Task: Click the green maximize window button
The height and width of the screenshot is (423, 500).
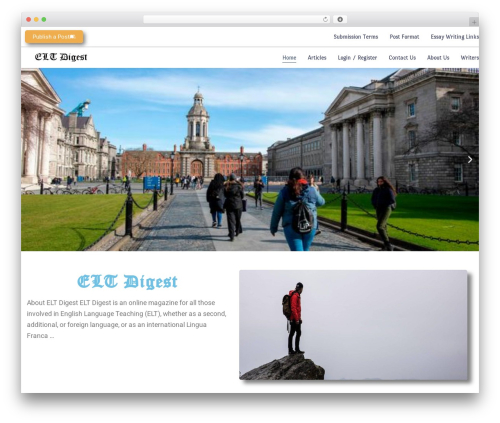Action: (44, 20)
